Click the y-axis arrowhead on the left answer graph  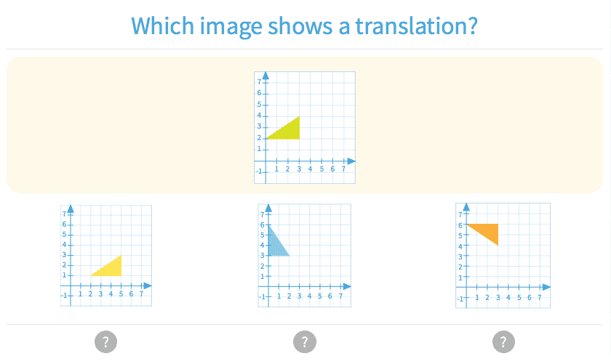click(71, 209)
